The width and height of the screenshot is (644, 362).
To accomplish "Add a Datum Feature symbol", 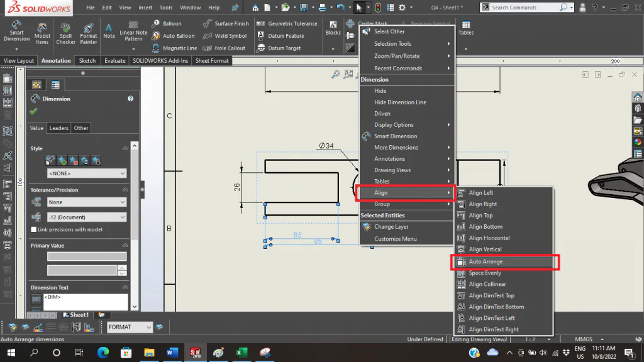I will [280, 36].
